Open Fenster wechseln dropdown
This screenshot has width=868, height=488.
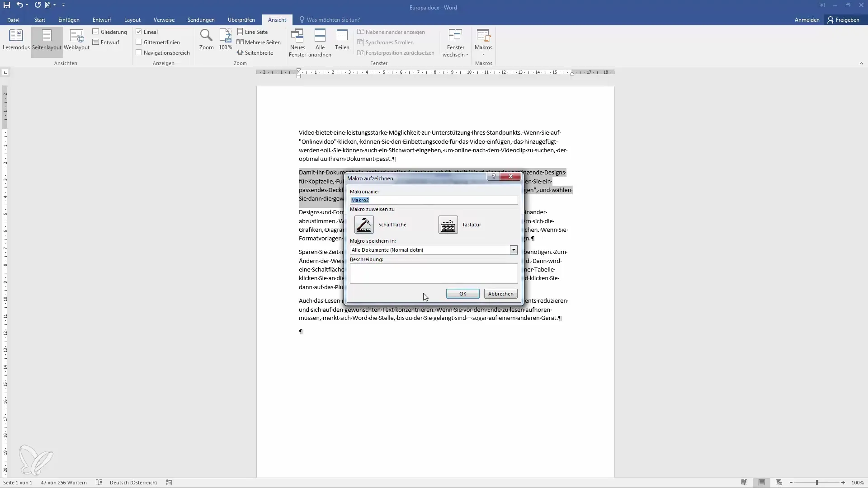coord(455,43)
